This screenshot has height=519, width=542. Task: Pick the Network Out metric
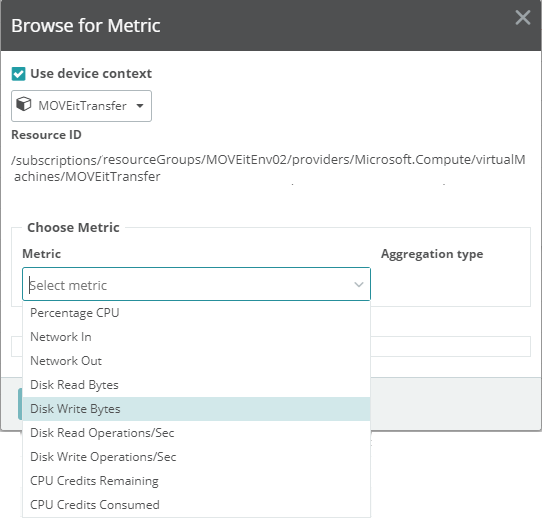point(196,361)
